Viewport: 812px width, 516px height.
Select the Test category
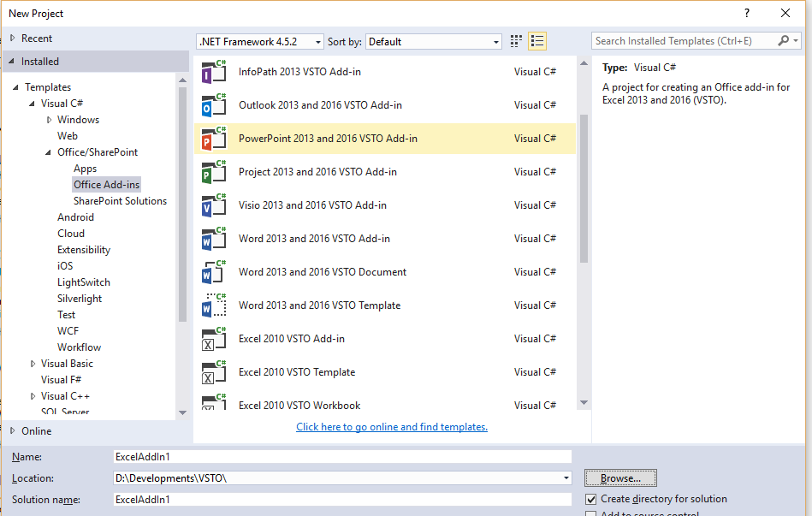point(66,314)
